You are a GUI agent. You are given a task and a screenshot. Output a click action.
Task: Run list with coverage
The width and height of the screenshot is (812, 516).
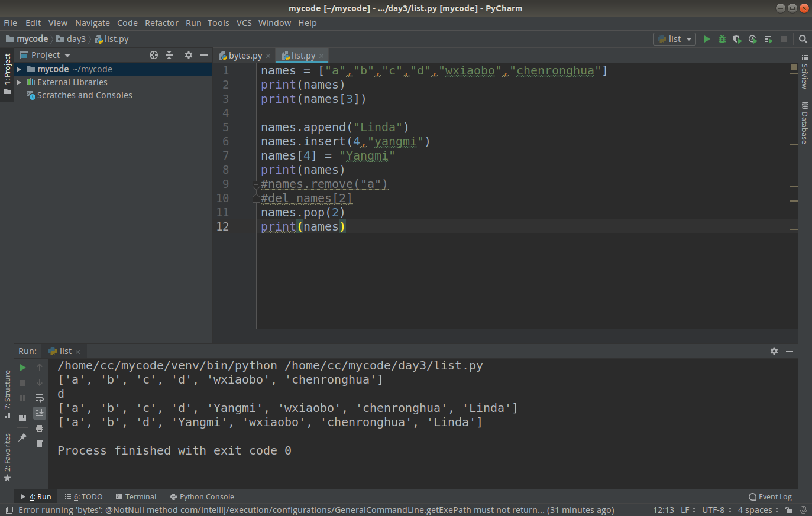[737, 39]
